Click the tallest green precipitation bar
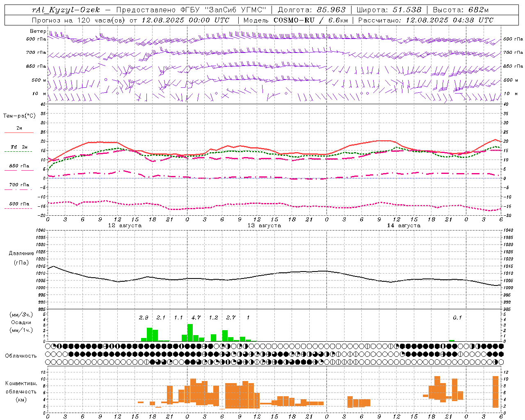Viewport: 525px width, 420px height. point(190,333)
